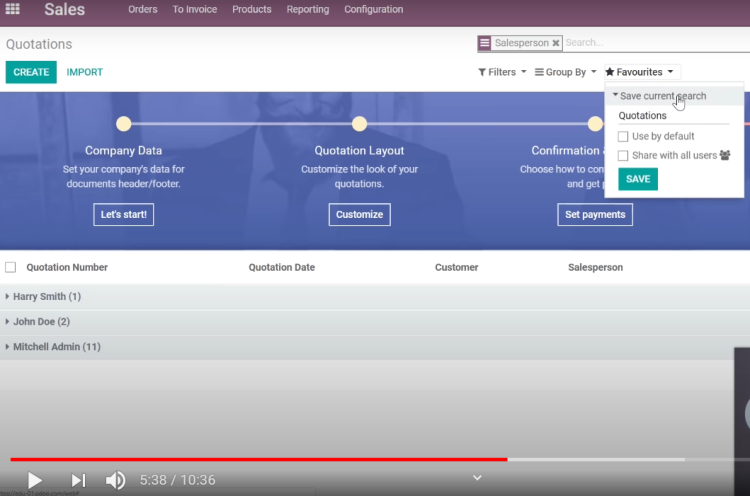750x496 pixels.
Task: Sort by Salesperson column header
Action: coord(596,267)
